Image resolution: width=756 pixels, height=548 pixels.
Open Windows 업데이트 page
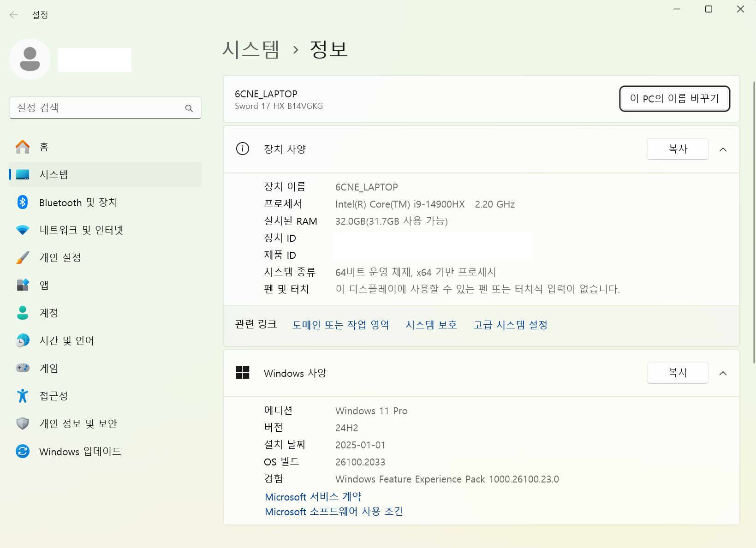coord(106,451)
